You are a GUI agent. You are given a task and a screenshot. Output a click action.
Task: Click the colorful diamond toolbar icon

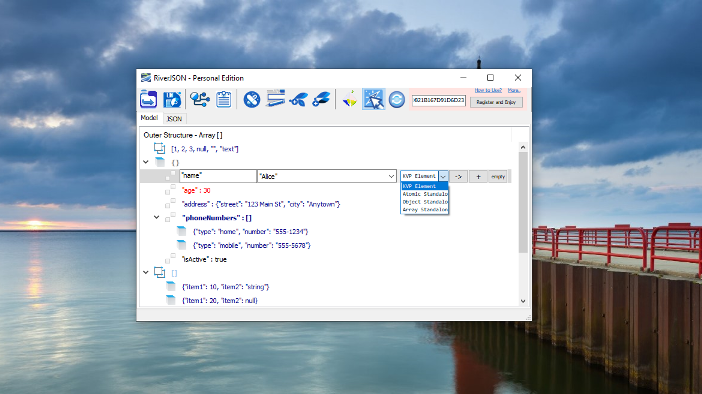coord(350,99)
